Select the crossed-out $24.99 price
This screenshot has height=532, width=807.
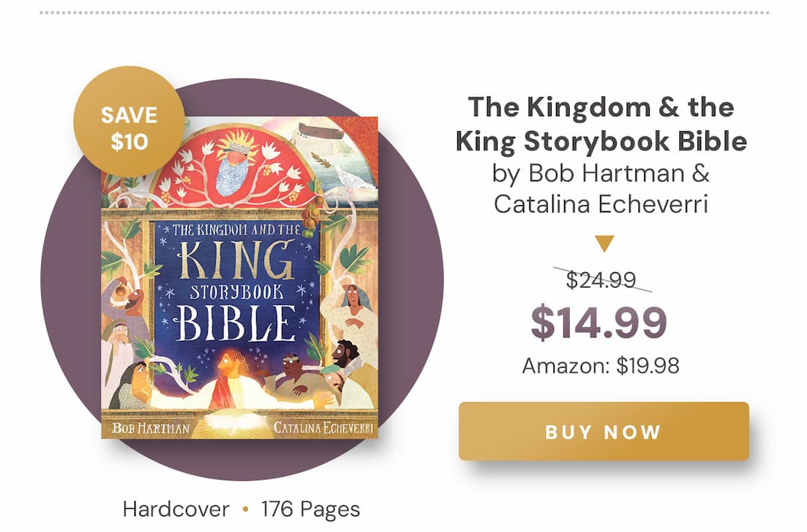click(601, 279)
